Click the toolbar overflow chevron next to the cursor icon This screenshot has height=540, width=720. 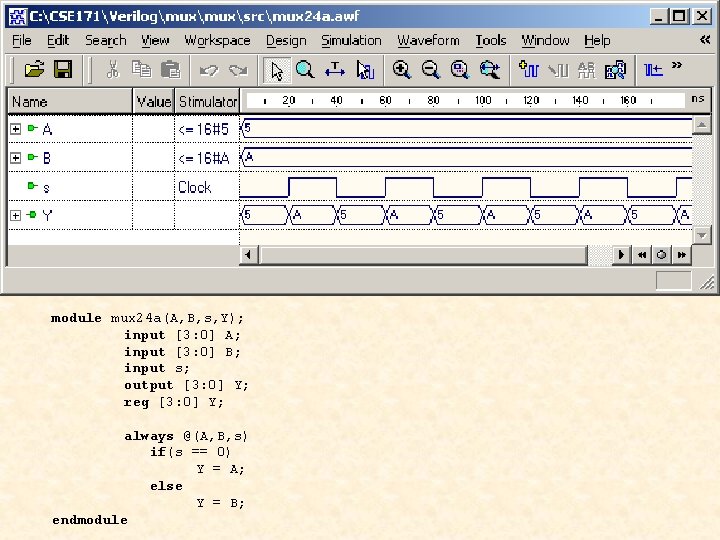coord(676,65)
